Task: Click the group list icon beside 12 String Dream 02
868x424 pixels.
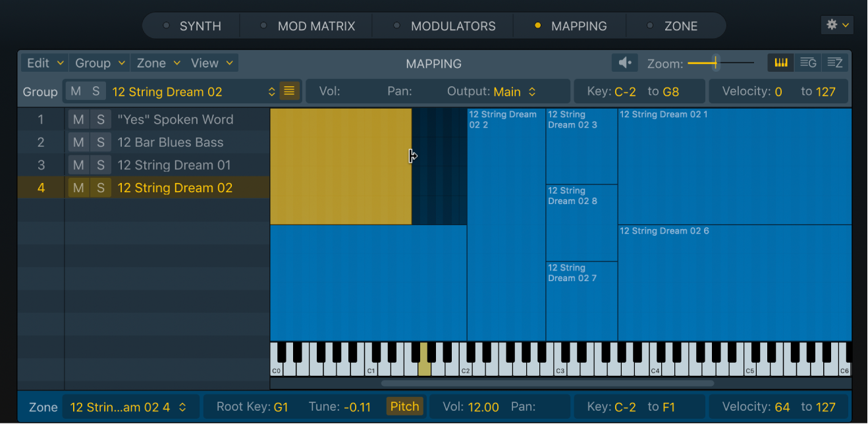Action: 289,91
